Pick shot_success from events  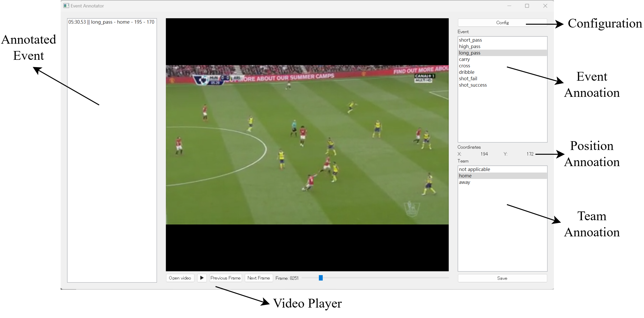(x=473, y=85)
